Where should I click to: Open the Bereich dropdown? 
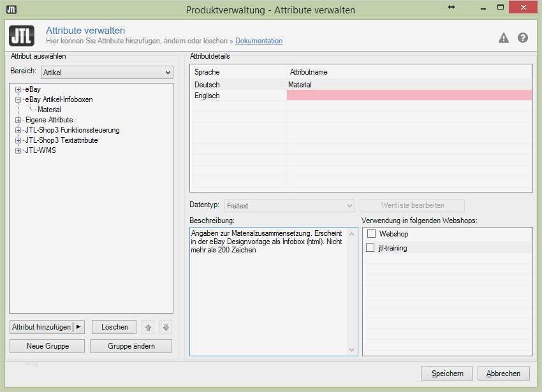(107, 72)
